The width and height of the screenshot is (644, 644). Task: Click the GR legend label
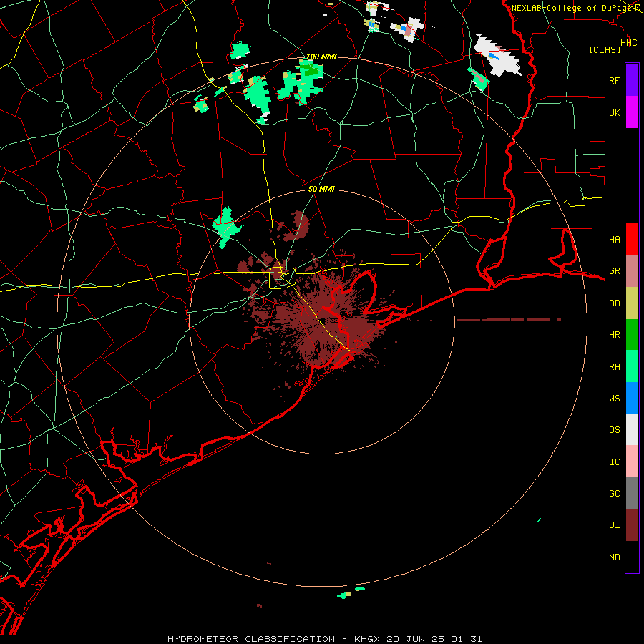tap(614, 271)
